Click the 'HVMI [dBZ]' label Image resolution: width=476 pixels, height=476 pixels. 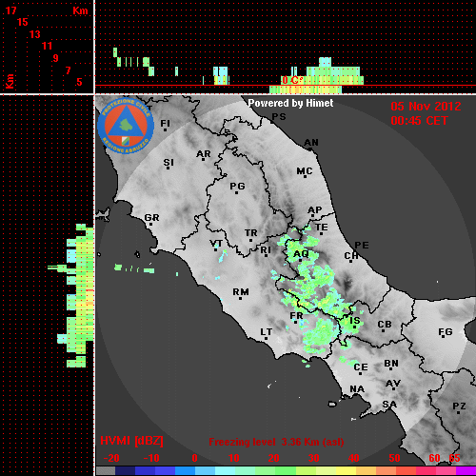(131, 441)
